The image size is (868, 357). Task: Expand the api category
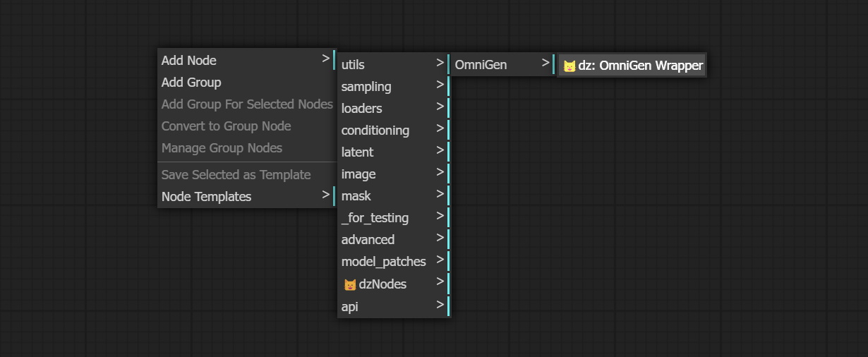pos(394,307)
